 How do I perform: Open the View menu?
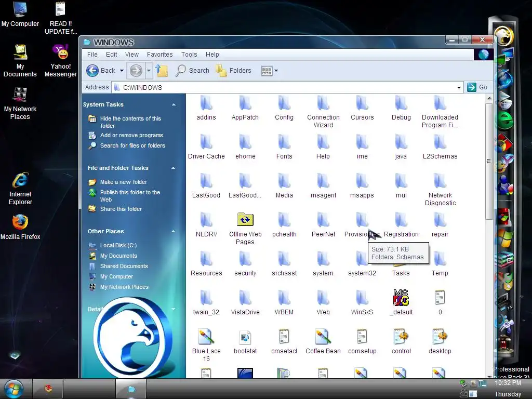[131, 54]
